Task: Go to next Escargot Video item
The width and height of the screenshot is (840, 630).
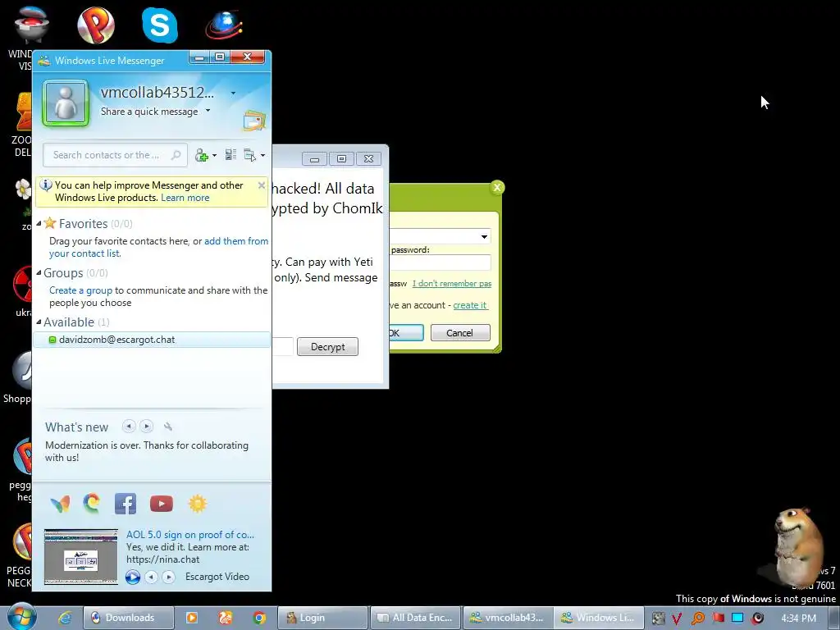Action: (x=169, y=577)
